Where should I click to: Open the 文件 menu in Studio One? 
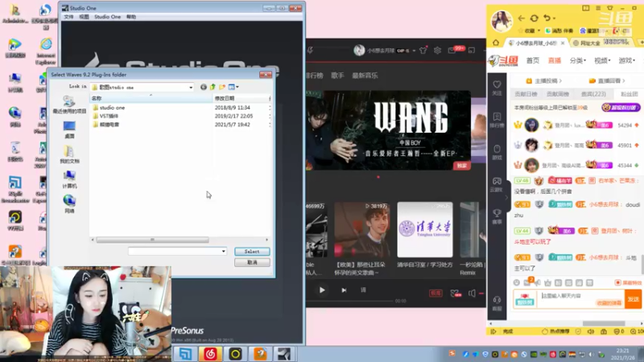pyautogui.click(x=68, y=17)
